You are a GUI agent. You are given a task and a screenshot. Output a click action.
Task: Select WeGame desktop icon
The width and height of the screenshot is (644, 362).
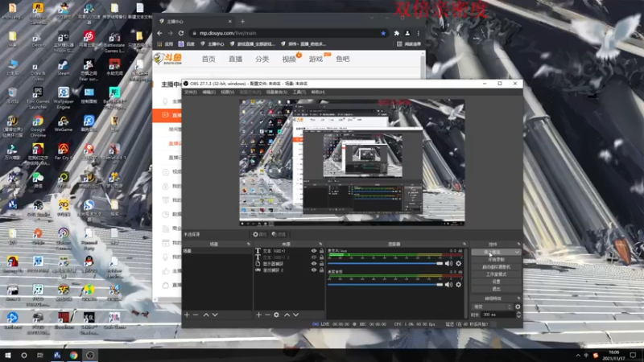[x=64, y=124]
